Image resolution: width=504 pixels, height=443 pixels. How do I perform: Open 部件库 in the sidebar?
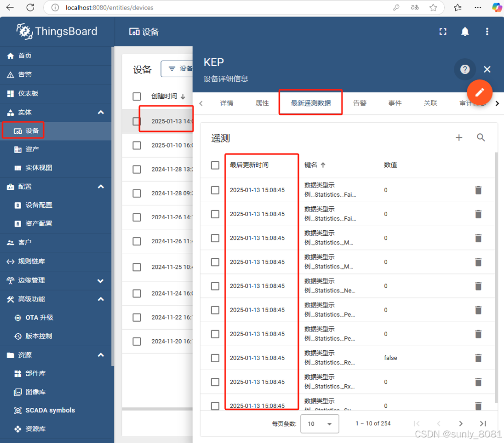[x=56, y=374]
